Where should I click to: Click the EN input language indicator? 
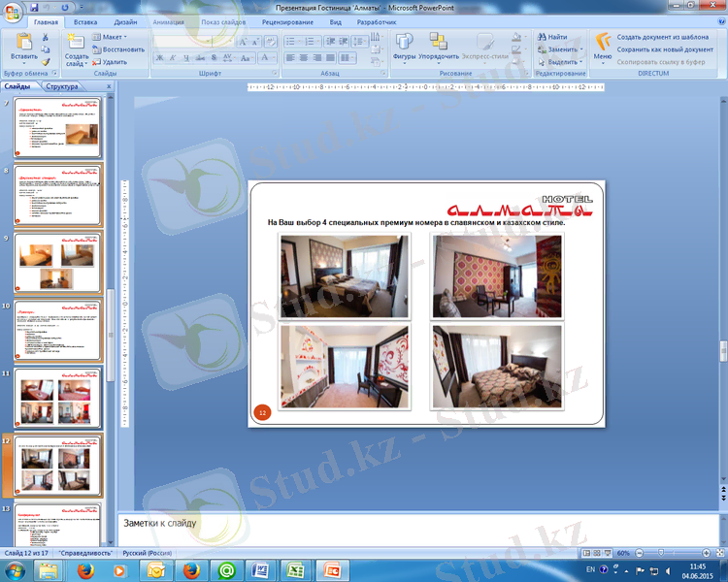tap(590, 569)
